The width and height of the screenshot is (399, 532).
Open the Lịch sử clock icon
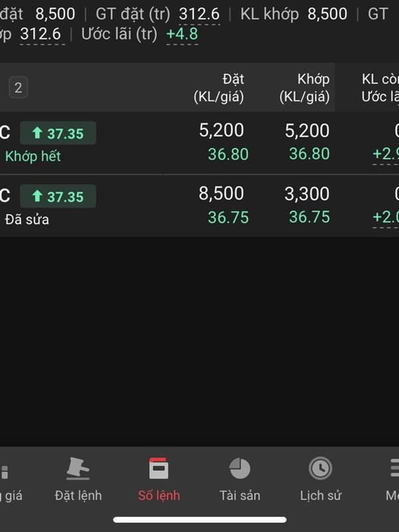tap(321, 468)
